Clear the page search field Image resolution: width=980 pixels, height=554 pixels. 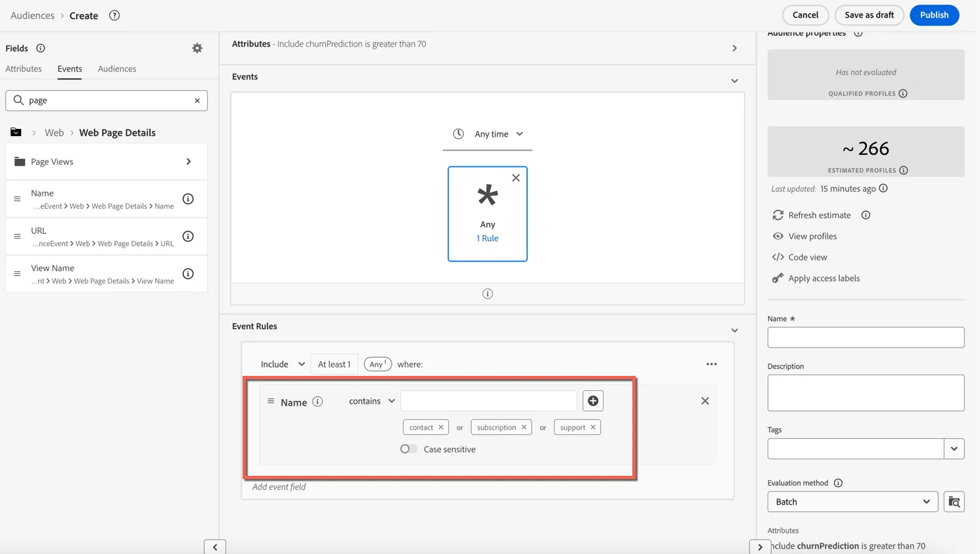197,101
